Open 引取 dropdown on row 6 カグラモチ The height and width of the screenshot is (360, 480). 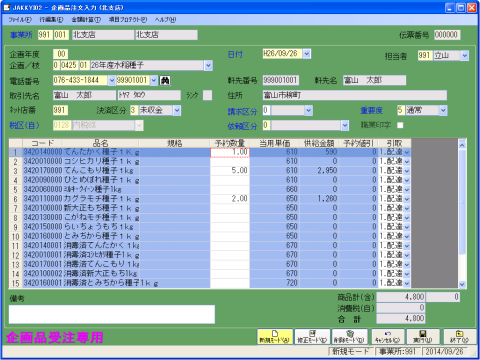point(407,199)
